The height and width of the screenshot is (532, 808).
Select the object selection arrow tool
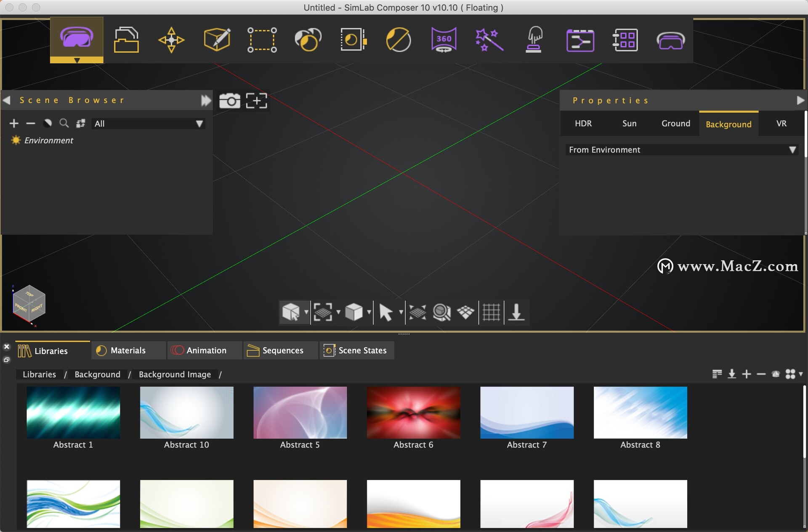coord(387,311)
